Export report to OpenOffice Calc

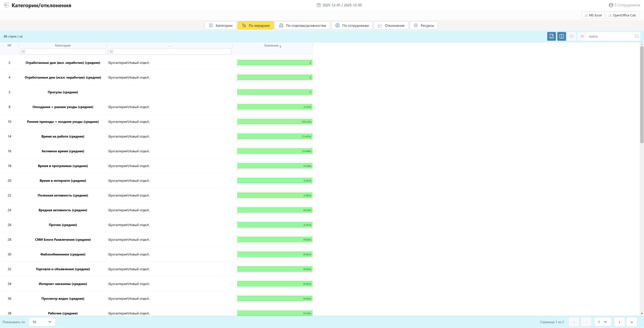click(622, 15)
